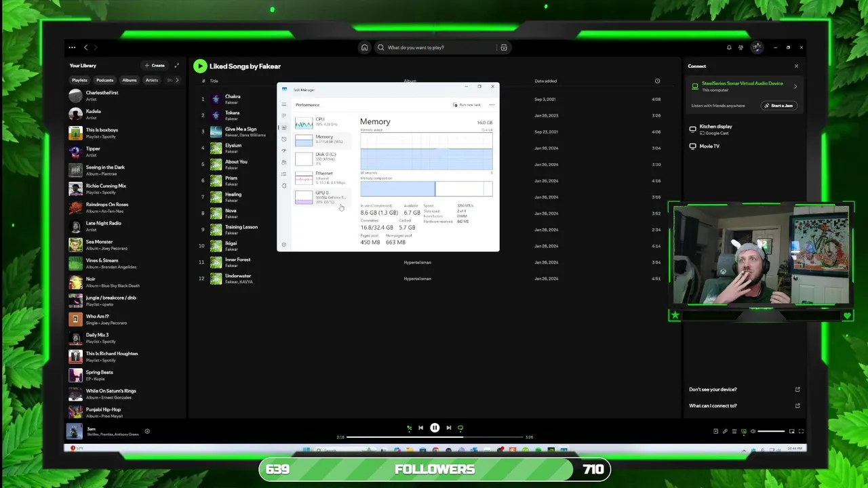Open the play queue icon
The width and height of the screenshot is (868, 488).
click(x=734, y=431)
